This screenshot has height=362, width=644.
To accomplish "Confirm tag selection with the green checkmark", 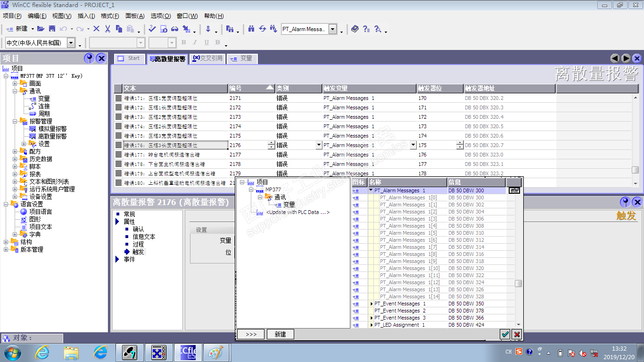I will point(505,334).
